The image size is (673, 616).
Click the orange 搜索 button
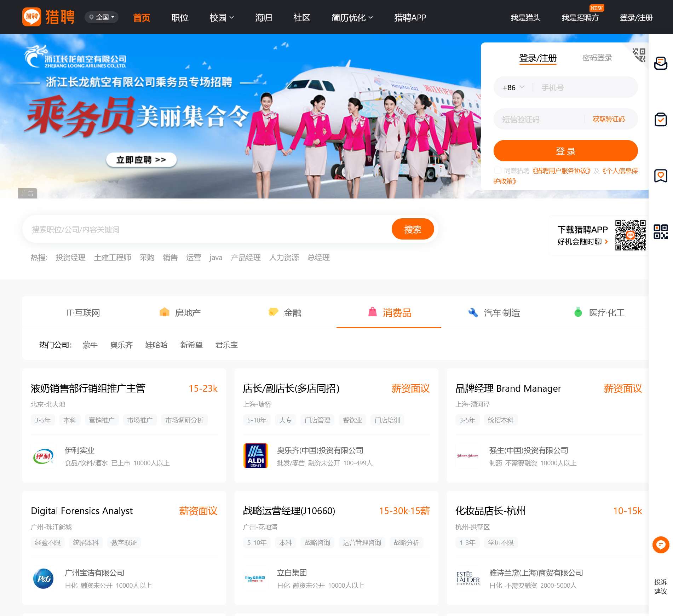point(413,229)
